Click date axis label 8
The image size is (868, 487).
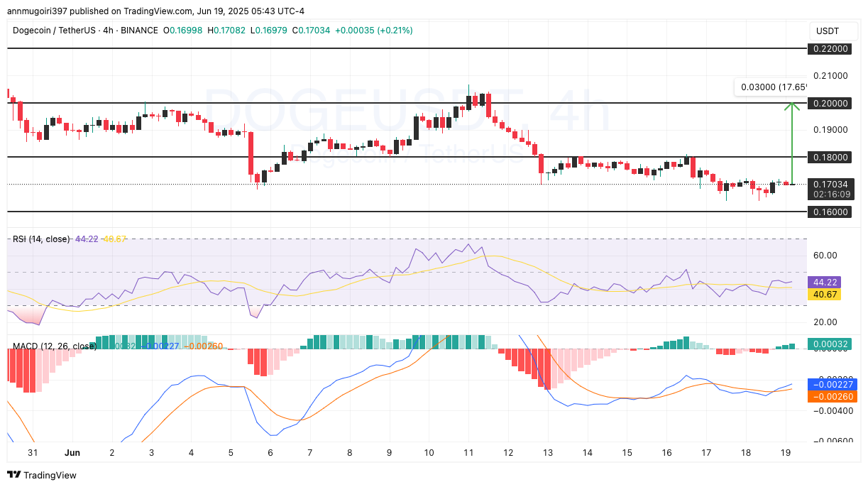[x=349, y=452]
